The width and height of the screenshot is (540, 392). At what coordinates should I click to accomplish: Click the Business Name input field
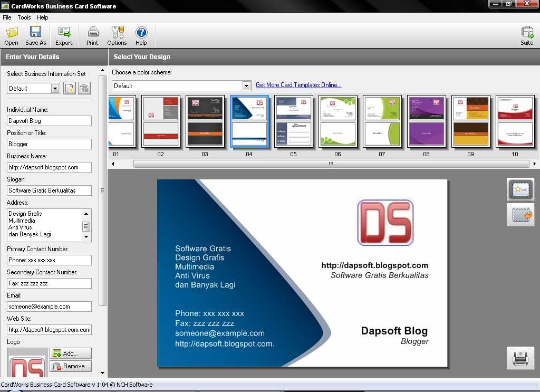point(49,167)
